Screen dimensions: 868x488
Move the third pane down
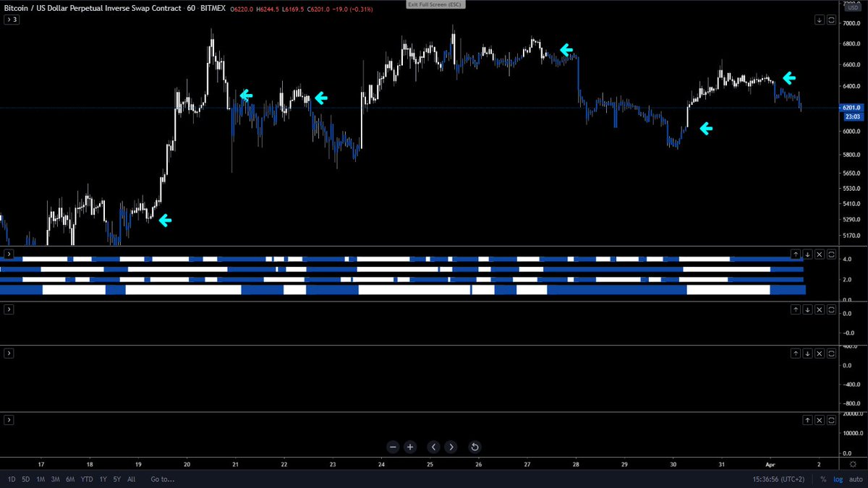(x=807, y=309)
